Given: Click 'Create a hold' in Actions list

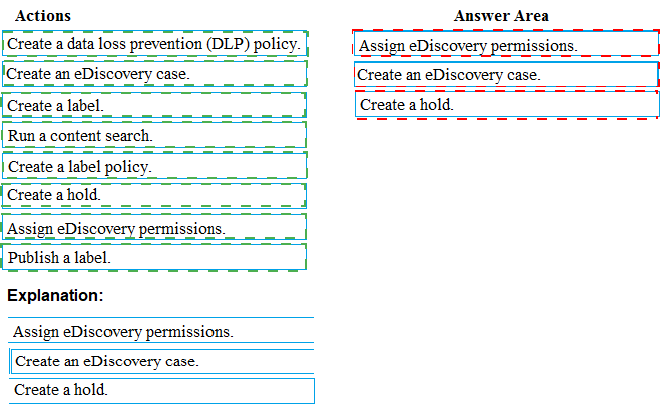Looking at the screenshot, I should (x=154, y=196).
